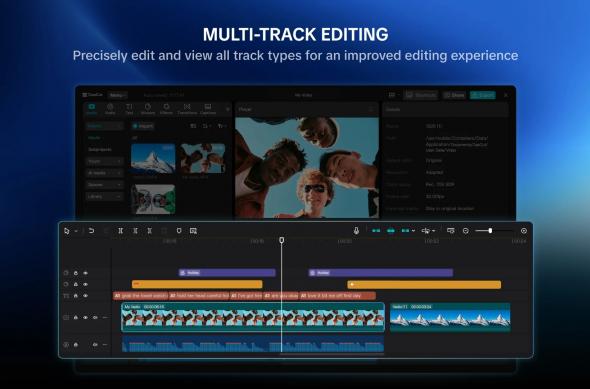Screen dimensions: 590x389
Task: Open the pointer tool dropdown arrow
Action: tap(76, 231)
